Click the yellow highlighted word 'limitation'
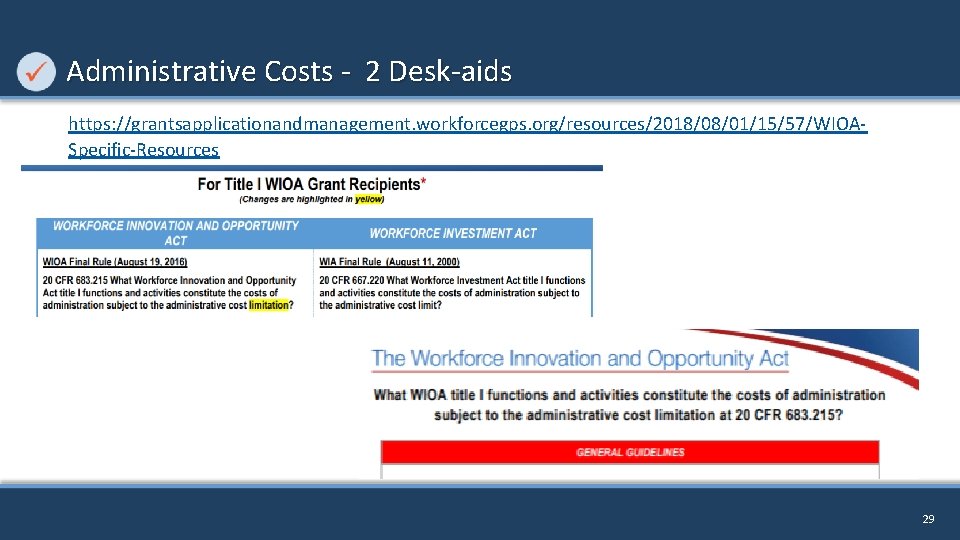Image resolution: width=960 pixels, height=540 pixels. pyautogui.click(x=269, y=305)
